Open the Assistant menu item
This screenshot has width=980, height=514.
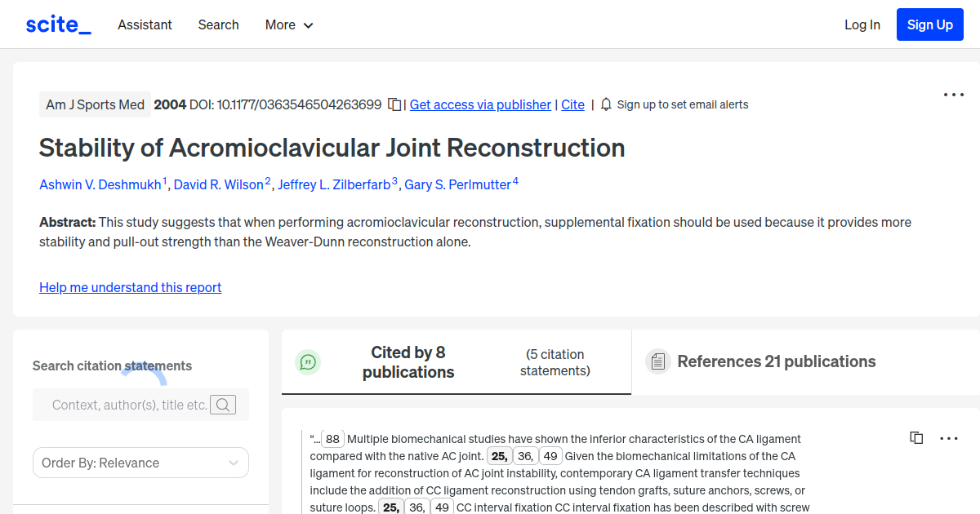(x=145, y=24)
